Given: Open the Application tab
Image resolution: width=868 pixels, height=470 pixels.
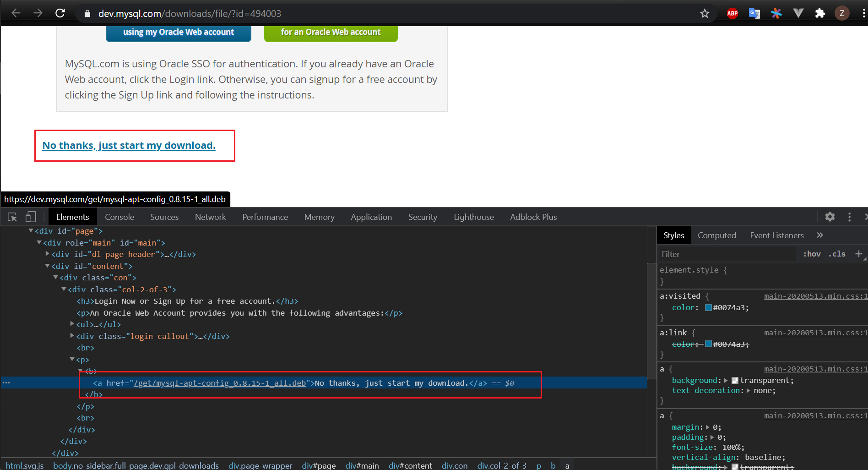Looking at the screenshot, I should pos(371,217).
